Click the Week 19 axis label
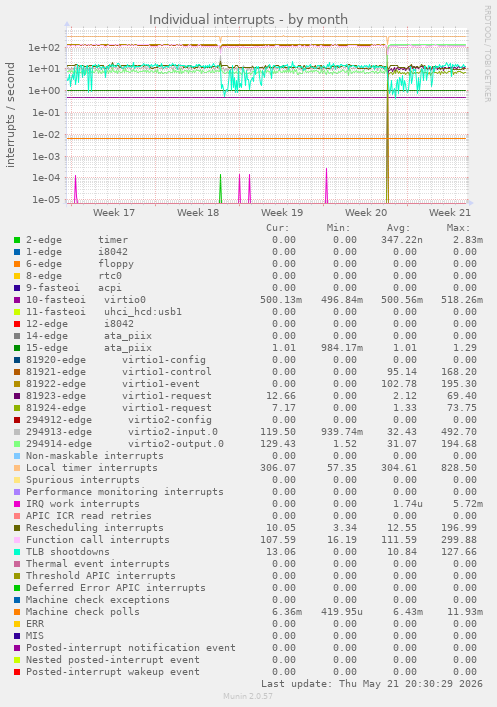497x707 pixels. click(282, 212)
